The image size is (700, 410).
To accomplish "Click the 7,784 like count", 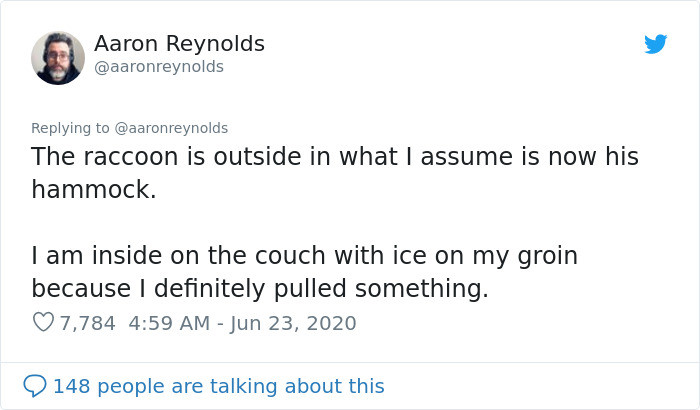I will (x=88, y=323).
